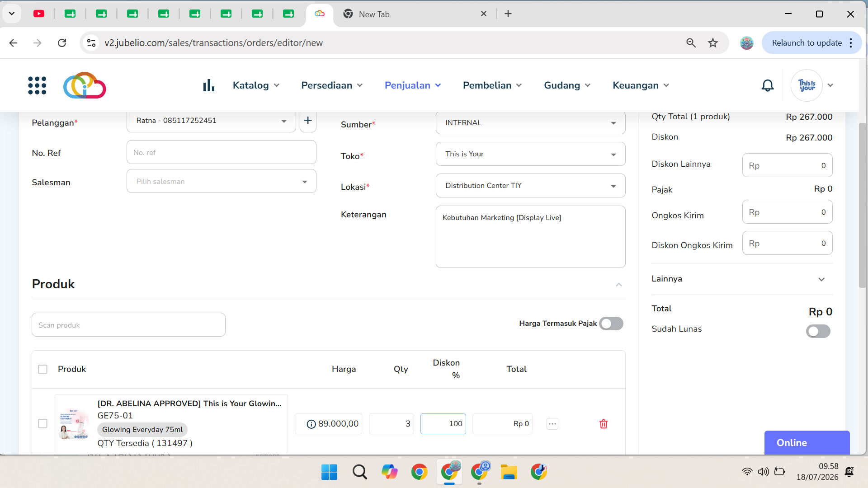Open notifications bell
This screenshot has width=868, height=488.
pos(767,85)
